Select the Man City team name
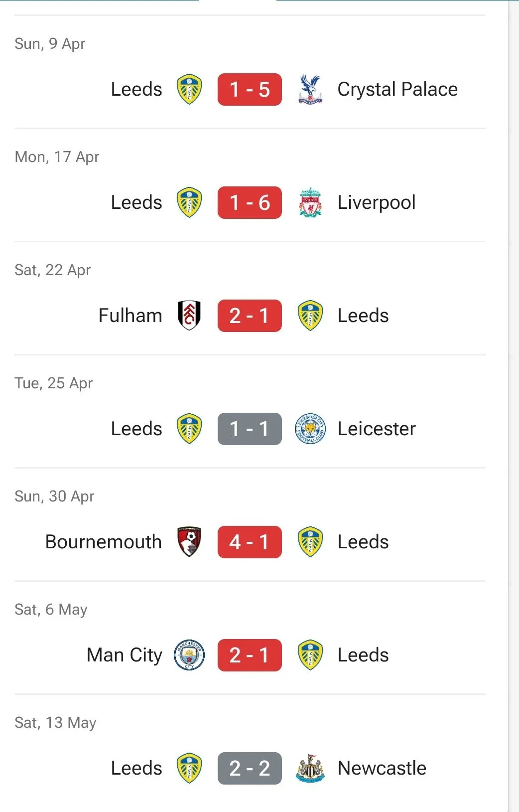Image resolution: width=519 pixels, height=812 pixels. click(125, 655)
